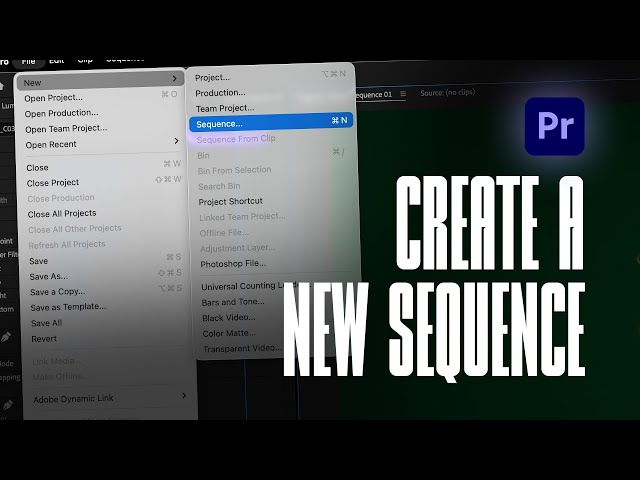Select Save a Copy... entry
This screenshot has width=640, height=480.
[x=58, y=292]
